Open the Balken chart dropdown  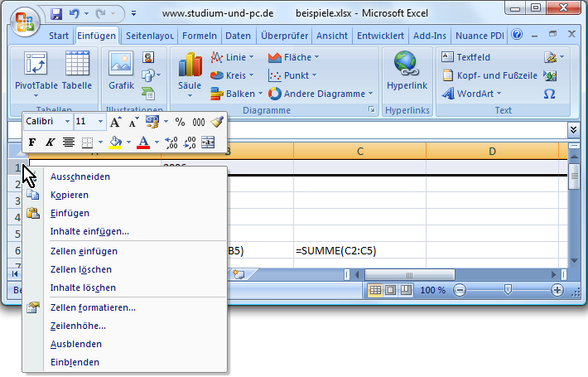click(x=260, y=94)
